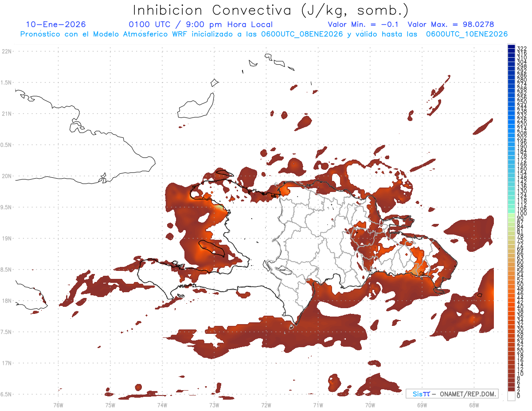Click the colorbar label '72'
This screenshot has width=532, height=411.
tap(520, 245)
